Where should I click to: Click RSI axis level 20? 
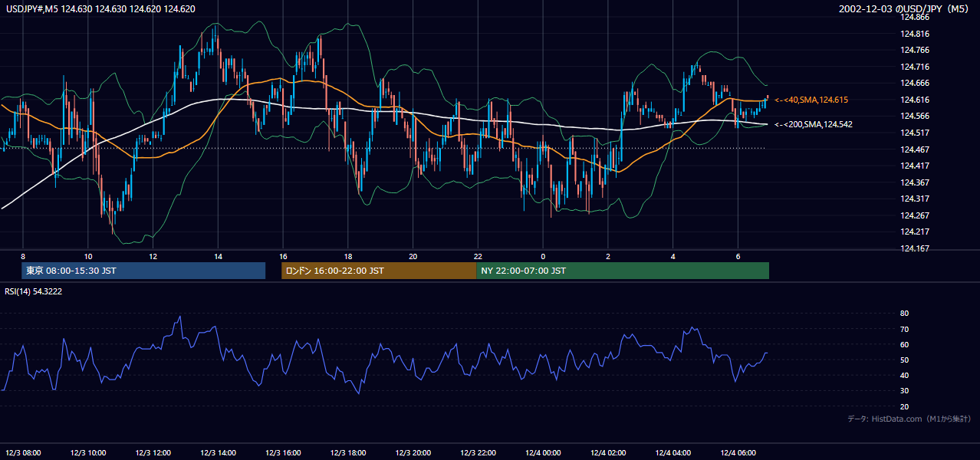[x=905, y=406]
